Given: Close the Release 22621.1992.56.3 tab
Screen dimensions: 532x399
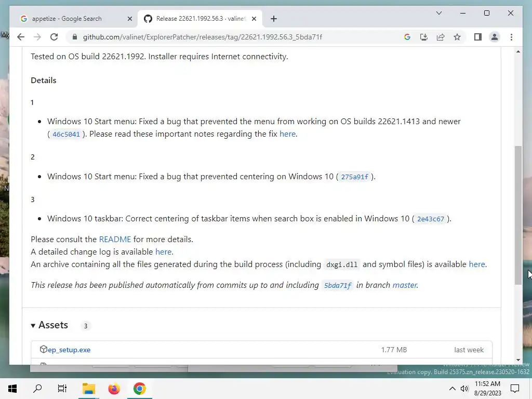Looking at the screenshot, I should pyautogui.click(x=254, y=19).
